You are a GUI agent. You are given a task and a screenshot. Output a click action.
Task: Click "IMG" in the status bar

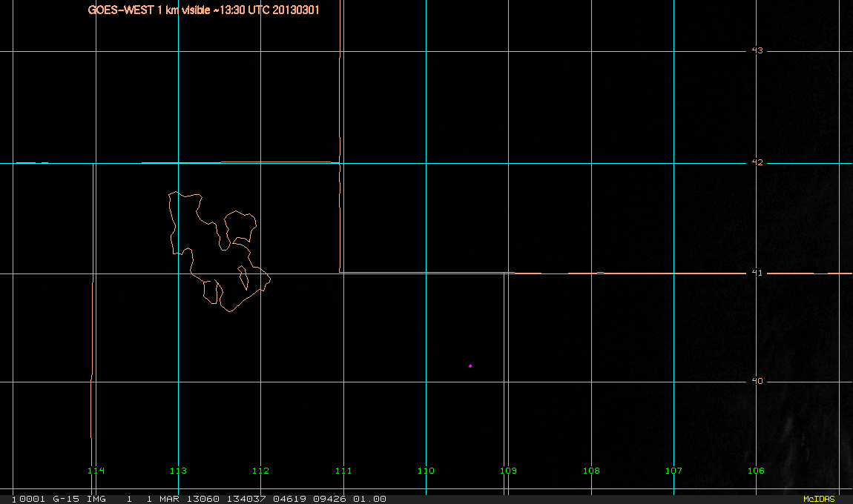coord(96,499)
